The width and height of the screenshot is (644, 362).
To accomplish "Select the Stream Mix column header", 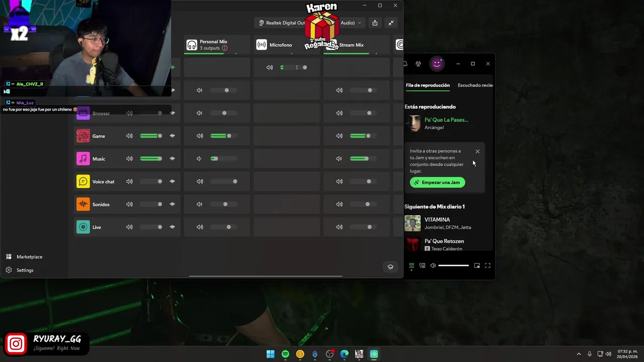I will 357,45.
